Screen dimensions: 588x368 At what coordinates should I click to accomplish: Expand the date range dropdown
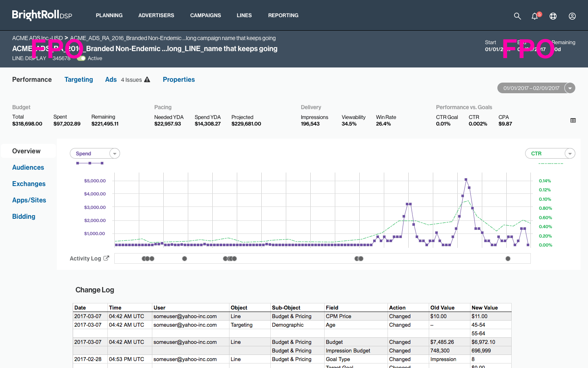click(x=570, y=88)
